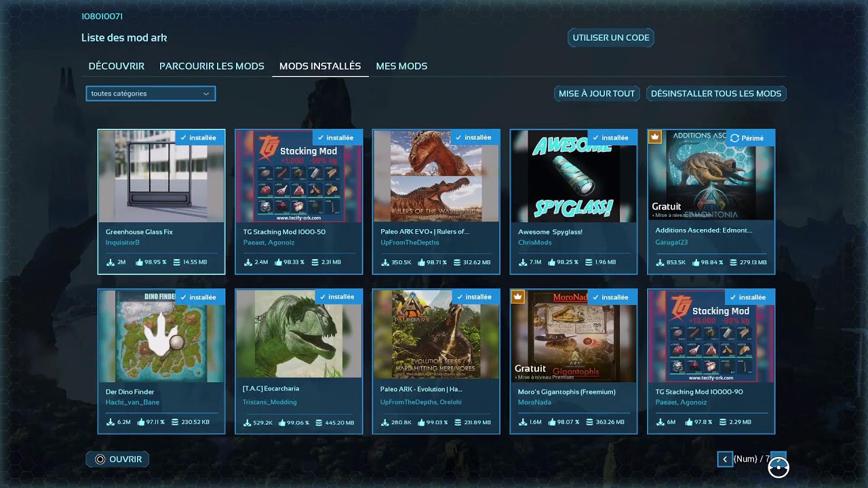
Task: Click the title 'TG Stacking Mod 10000-90'
Action: point(698,392)
